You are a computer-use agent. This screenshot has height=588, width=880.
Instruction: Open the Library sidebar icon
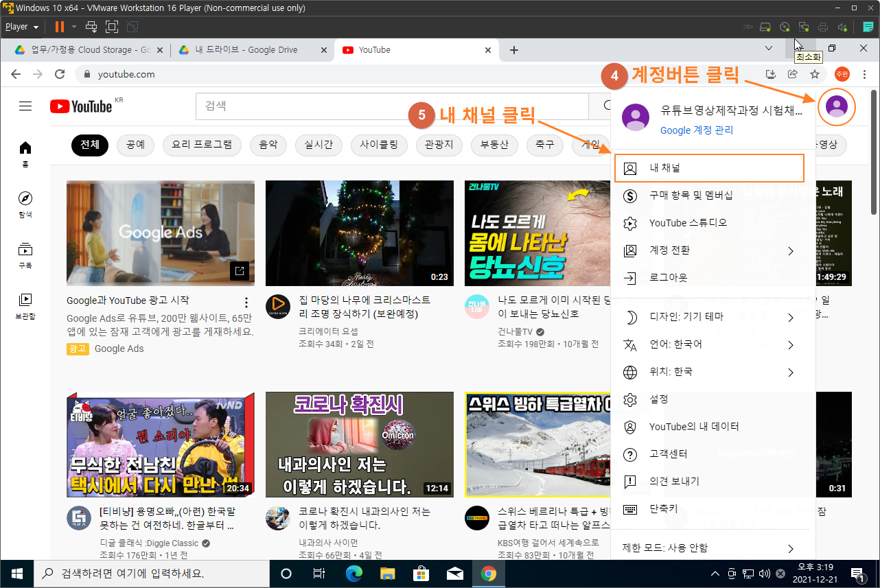[x=25, y=306]
